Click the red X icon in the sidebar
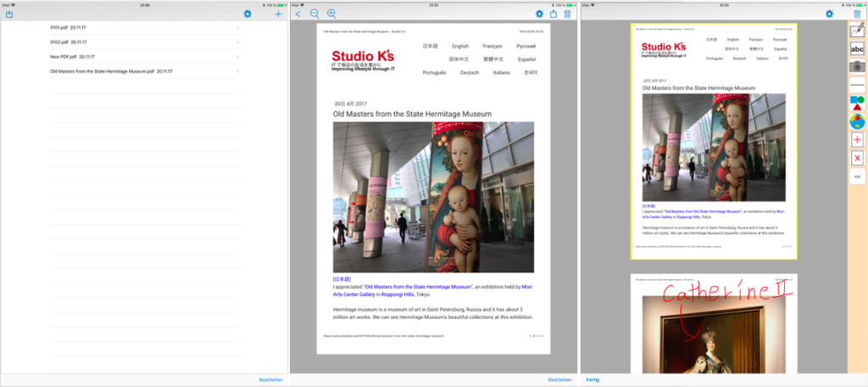Screen dimensions: 868x387 click(856, 158)
